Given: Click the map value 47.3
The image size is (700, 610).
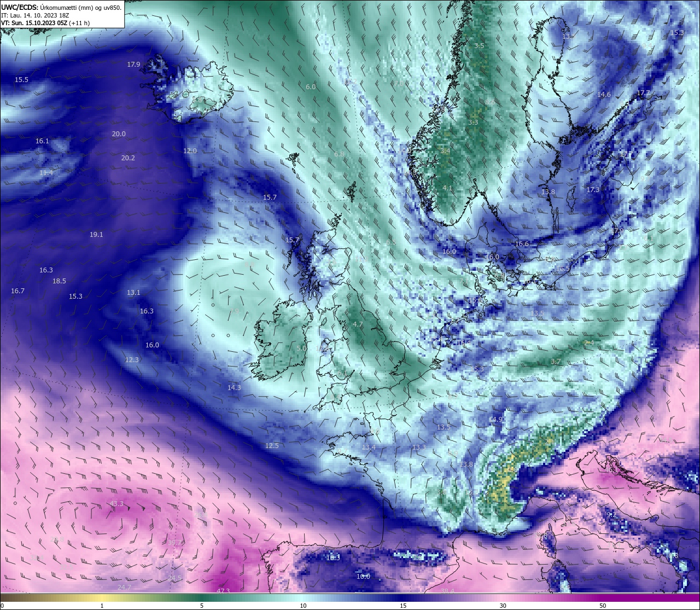Looking at the screenshot, I should tap(223, 591).
